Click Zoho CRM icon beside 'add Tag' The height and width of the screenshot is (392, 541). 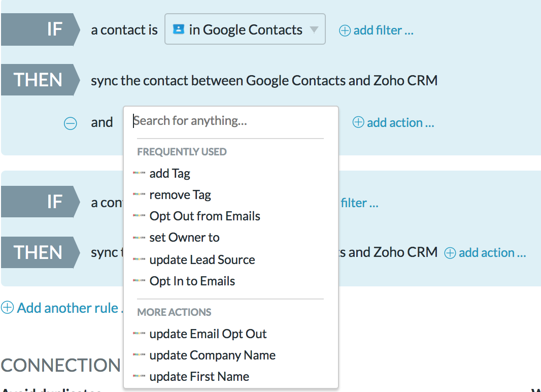click(139, 173)
